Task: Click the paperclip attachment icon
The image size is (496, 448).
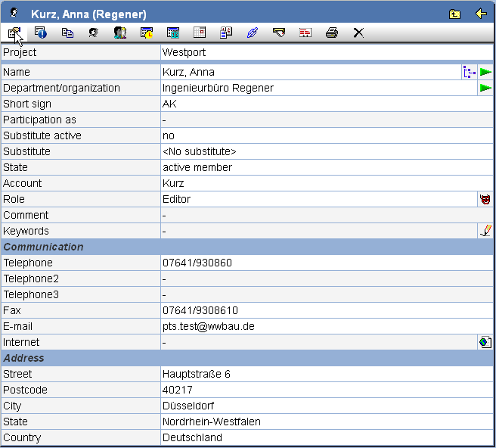Action: pos(253,33)
